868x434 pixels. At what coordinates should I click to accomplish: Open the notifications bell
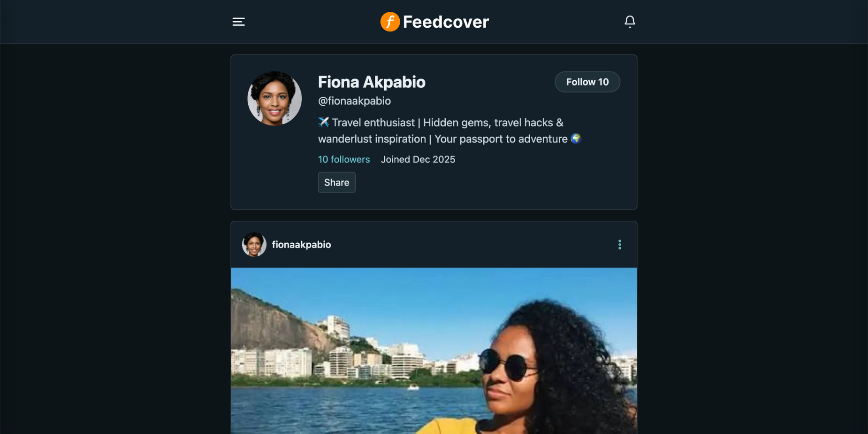point(630,22)
